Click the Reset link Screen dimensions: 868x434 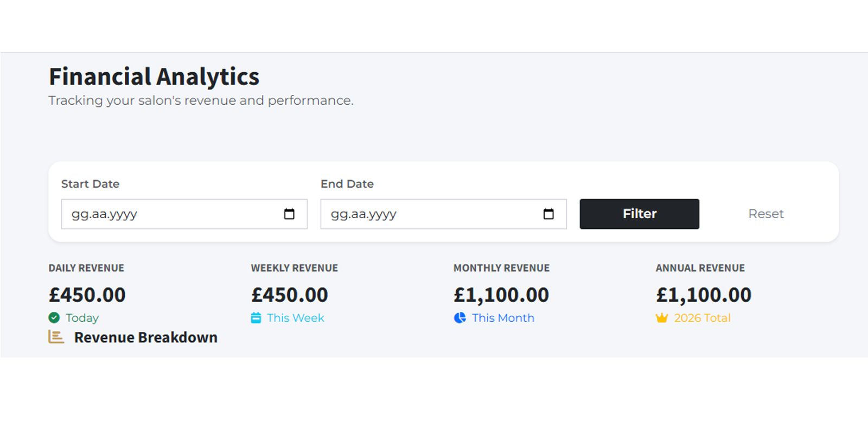[765, 214]
